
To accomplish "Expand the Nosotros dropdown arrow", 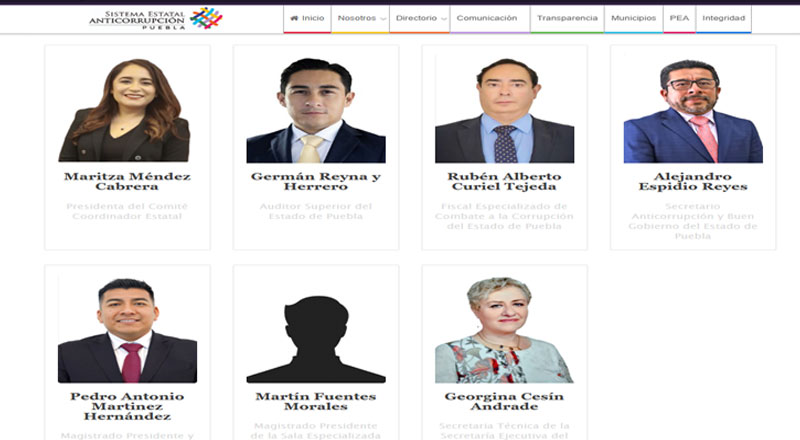I will [383, 19].
